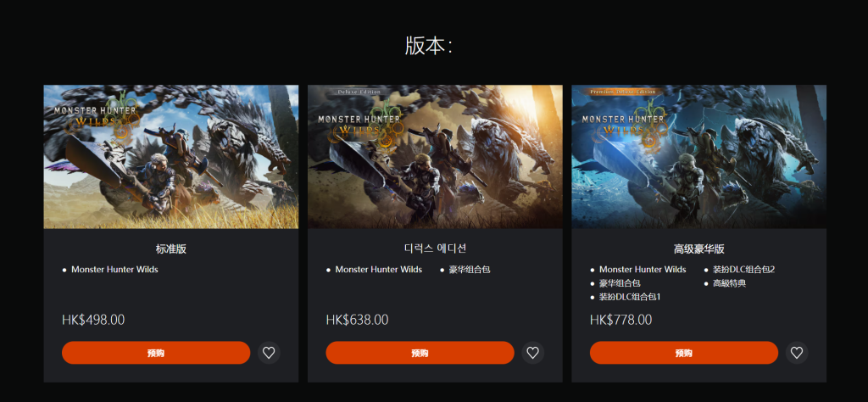This screenshot has height=402, width=868.
Task: Click the HK$638.00 price label
Action: pyautogui.click(x=357, y=320)
